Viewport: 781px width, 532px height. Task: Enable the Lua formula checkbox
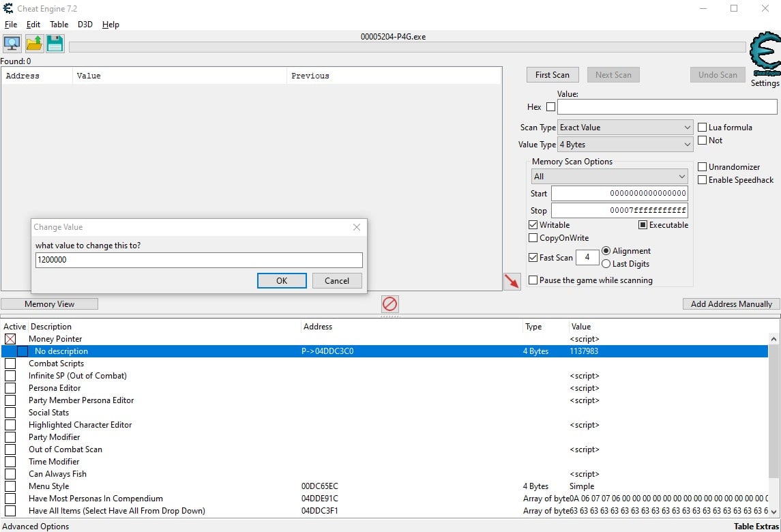pyautogui.click(x=703, y=127)
